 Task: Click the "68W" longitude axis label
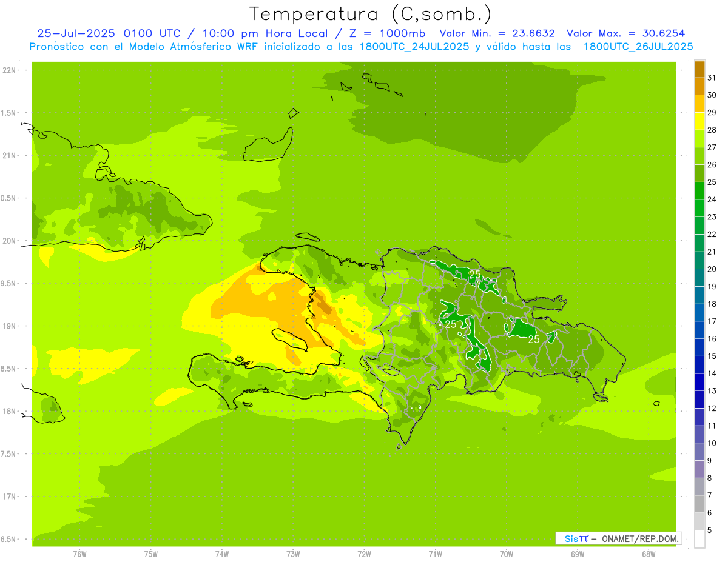[649, 554]
